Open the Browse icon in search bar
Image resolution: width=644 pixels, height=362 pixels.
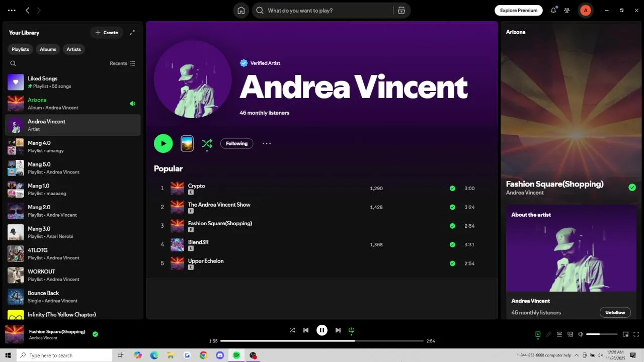(x=401, y=11)
